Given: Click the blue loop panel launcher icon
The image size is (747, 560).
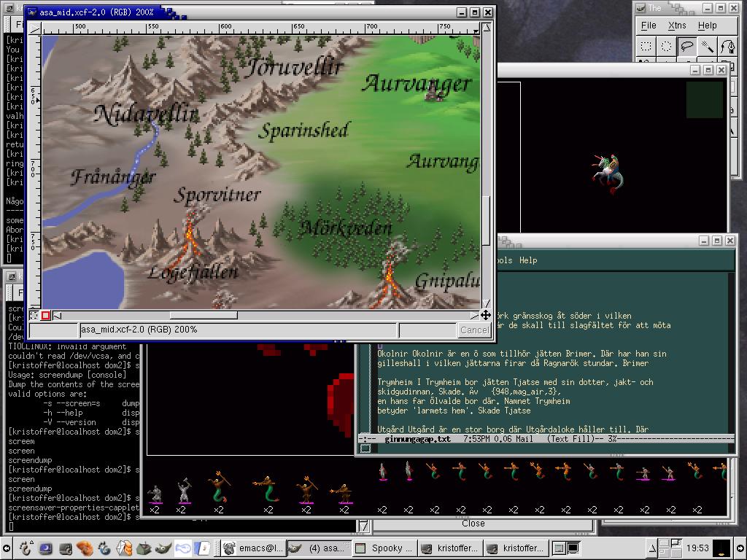Looking at the screenshot, I should [182, 548].
